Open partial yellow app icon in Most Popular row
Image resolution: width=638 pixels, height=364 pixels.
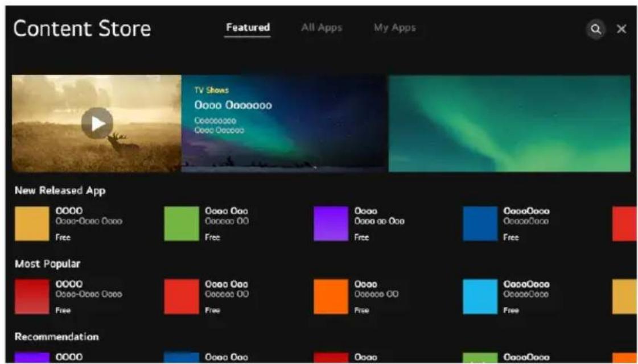click(x=625, y=296)
